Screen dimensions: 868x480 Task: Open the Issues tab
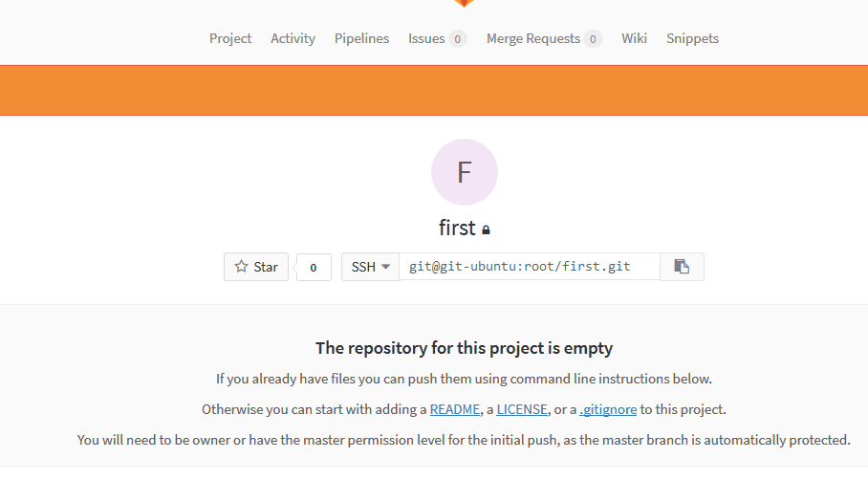tap(426, 39)
